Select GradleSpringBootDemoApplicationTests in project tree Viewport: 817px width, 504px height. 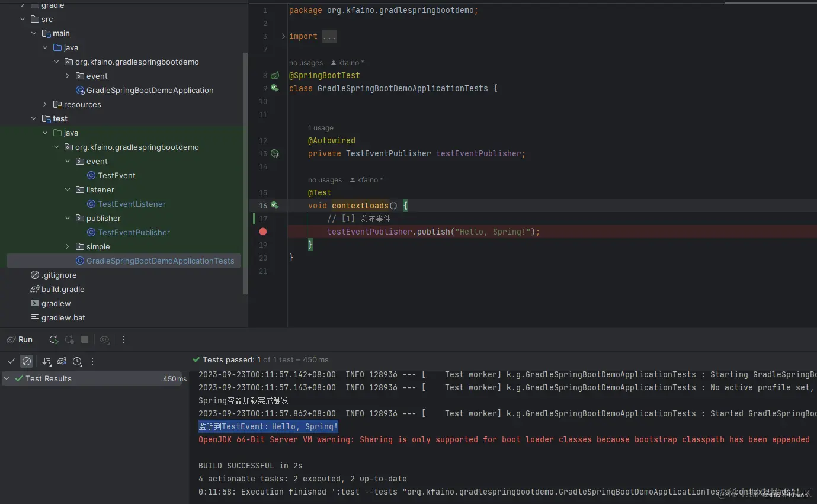pos(124,261)
